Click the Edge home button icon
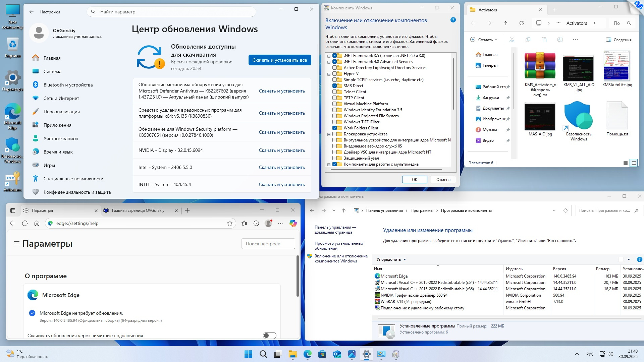The image size is (644, 362). pos(37,223)
